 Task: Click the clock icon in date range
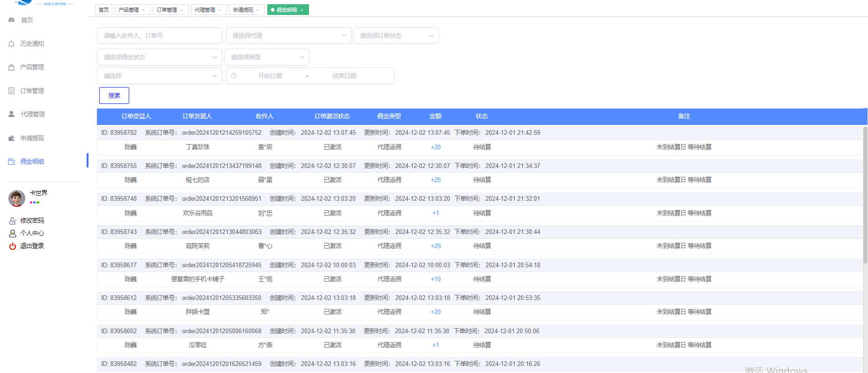(234, 75)
